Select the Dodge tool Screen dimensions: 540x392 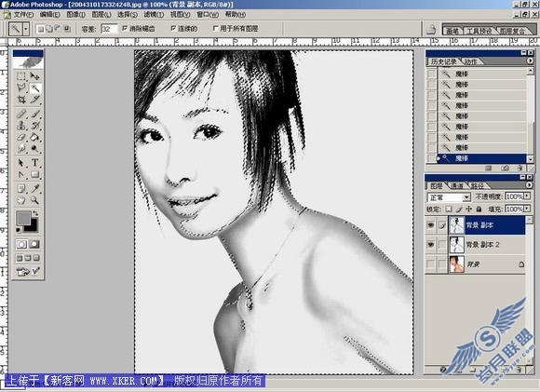click(x=34, y=148)
